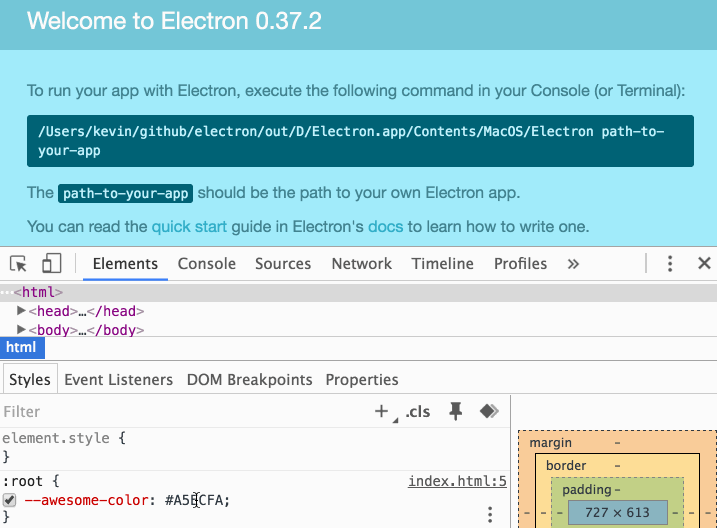This screenshot has height=528, width=717.
Task: Open the Timeline tab
Action: tap(443, 264)
